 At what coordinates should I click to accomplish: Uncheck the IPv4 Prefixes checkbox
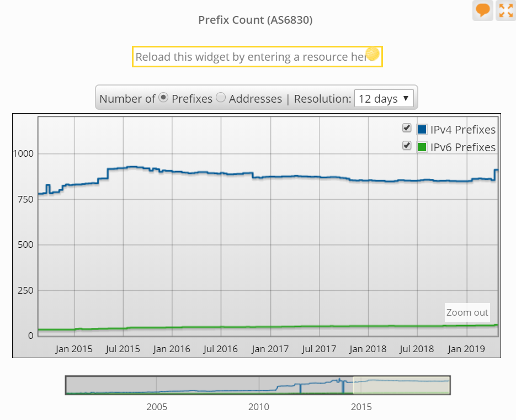(x=407, y=128)
